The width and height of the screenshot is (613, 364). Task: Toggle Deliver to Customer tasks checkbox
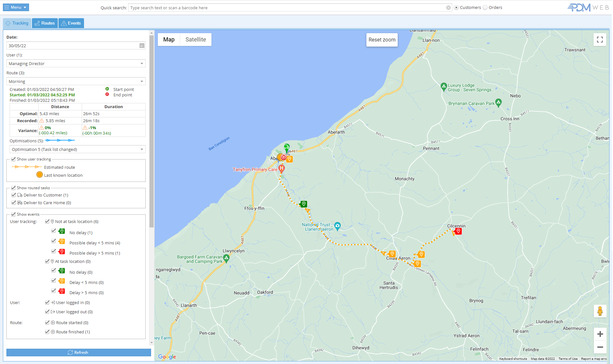coord(13,195)
